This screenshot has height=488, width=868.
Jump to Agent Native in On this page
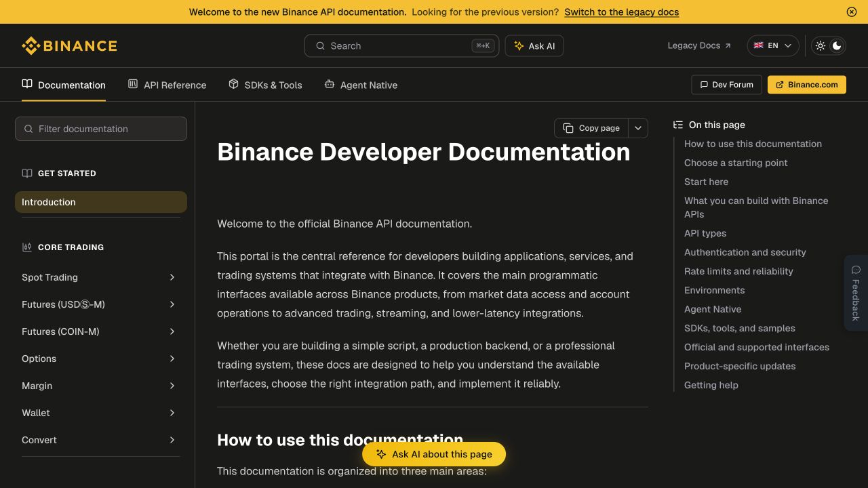pyautogui.click(x=713, y=309)
